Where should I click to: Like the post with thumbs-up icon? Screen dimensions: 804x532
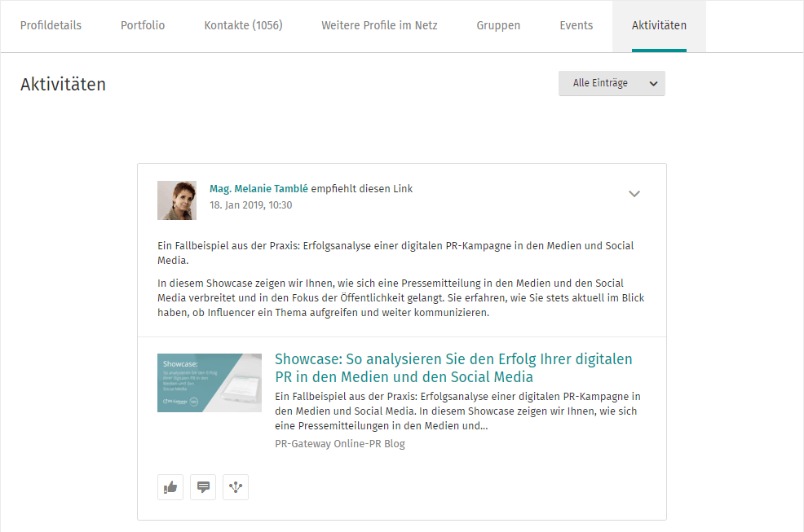coord(170,487)
